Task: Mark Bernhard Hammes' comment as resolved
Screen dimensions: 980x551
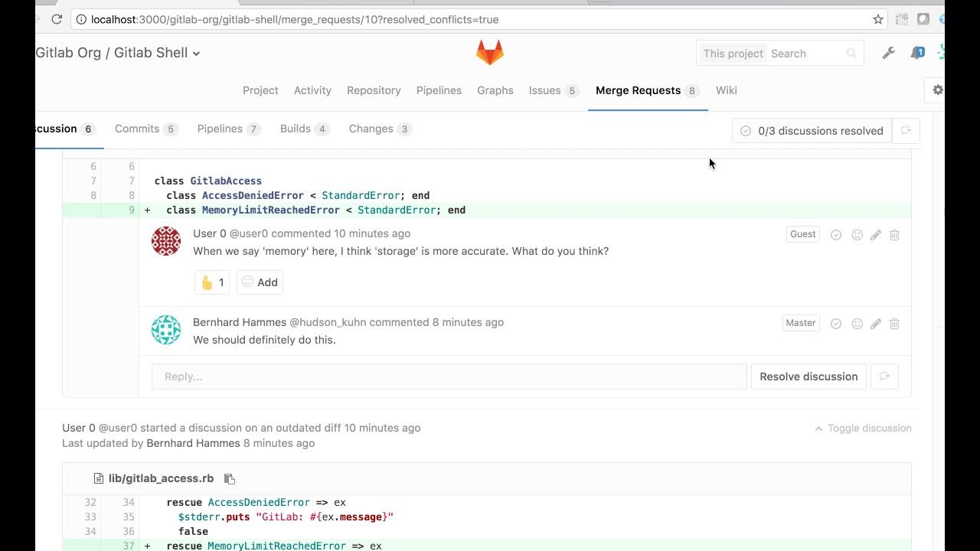Action: tap(836, 324)
